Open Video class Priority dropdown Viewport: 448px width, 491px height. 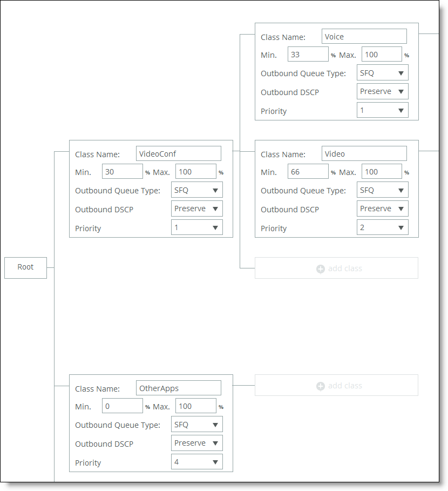click(x=382, y=227)
